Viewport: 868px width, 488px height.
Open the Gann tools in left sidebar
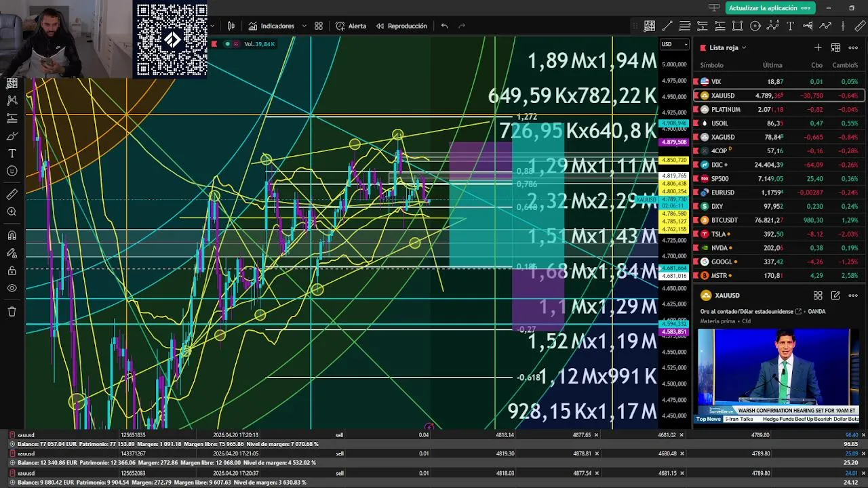(x=12, y=83)
